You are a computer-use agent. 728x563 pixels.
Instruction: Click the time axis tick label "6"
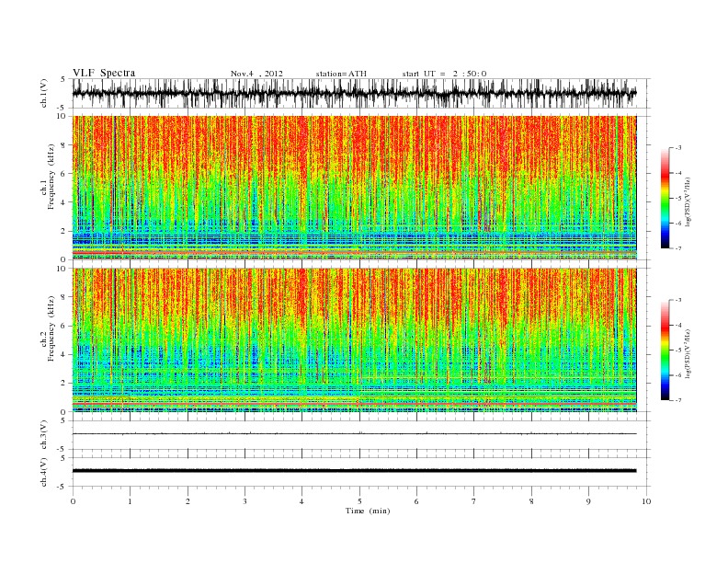(417, 501)
